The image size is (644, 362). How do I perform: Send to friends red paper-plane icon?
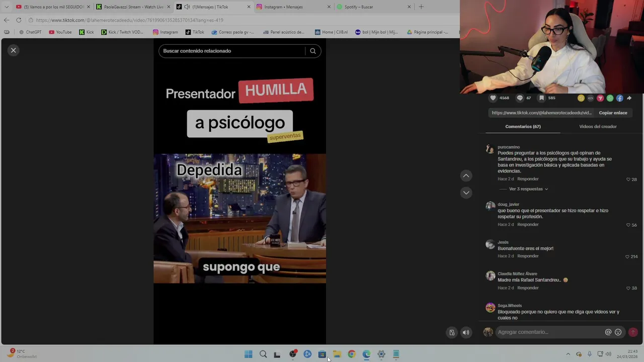[600, 98]
